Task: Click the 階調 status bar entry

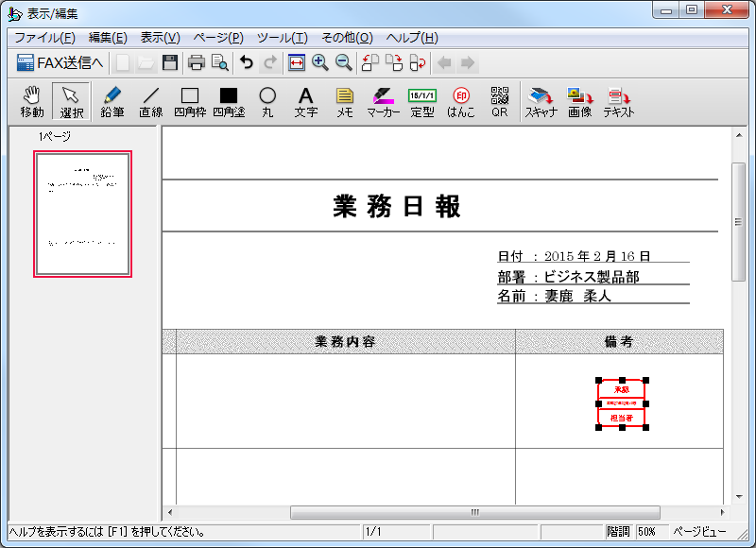Action: coord(619,532)
